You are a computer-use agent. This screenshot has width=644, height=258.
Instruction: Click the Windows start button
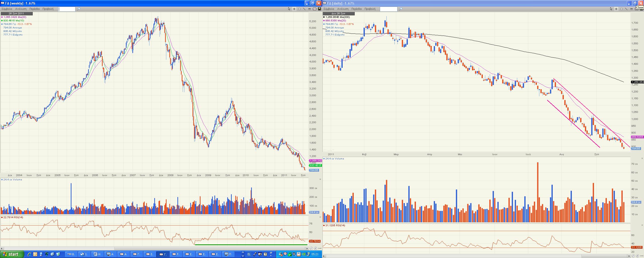coord(12,254)
